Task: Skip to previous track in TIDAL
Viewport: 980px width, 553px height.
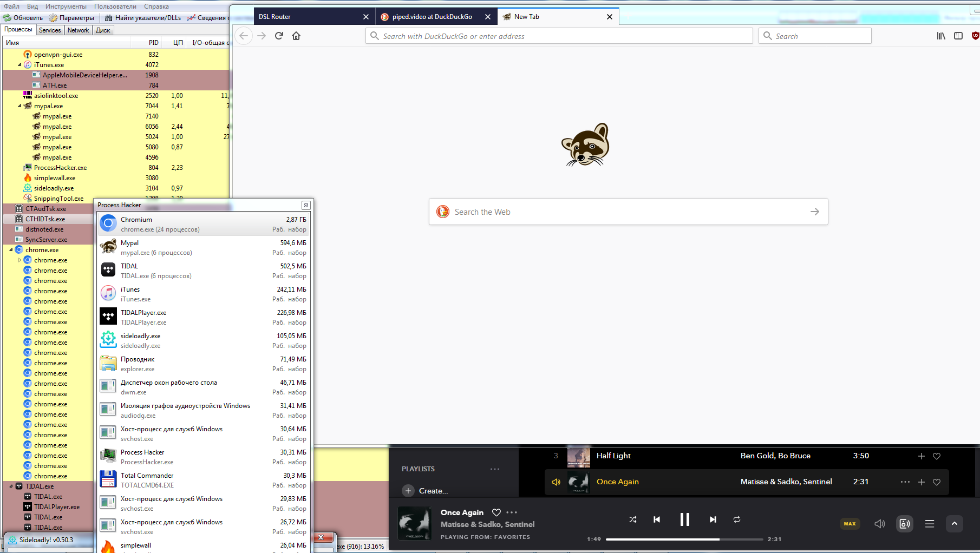Action: (657, 519)
